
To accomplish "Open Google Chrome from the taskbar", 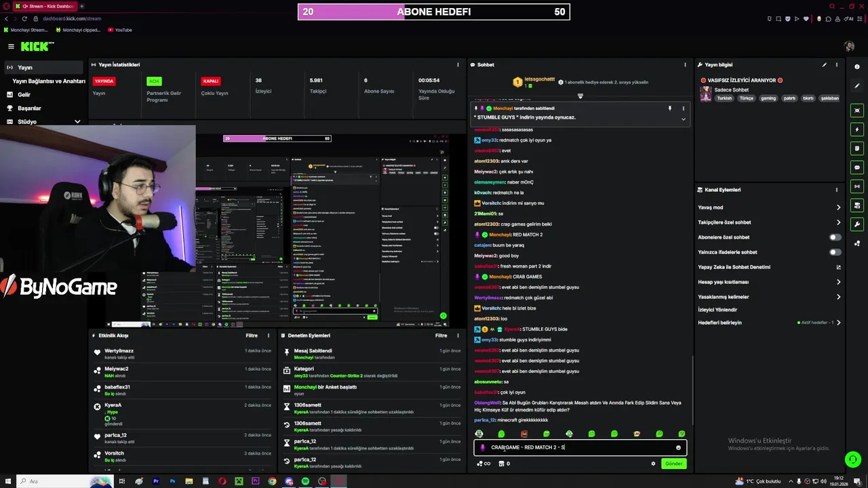I will (272, 481).
